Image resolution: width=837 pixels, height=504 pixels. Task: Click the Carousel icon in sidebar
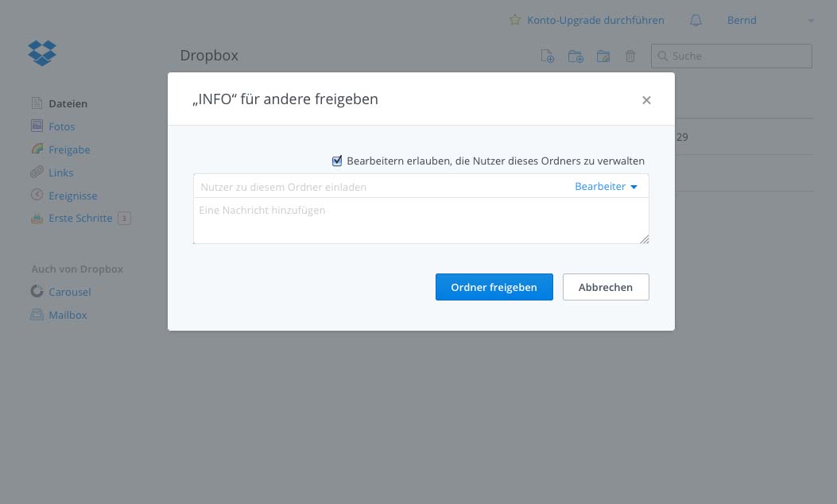point(37,292)
